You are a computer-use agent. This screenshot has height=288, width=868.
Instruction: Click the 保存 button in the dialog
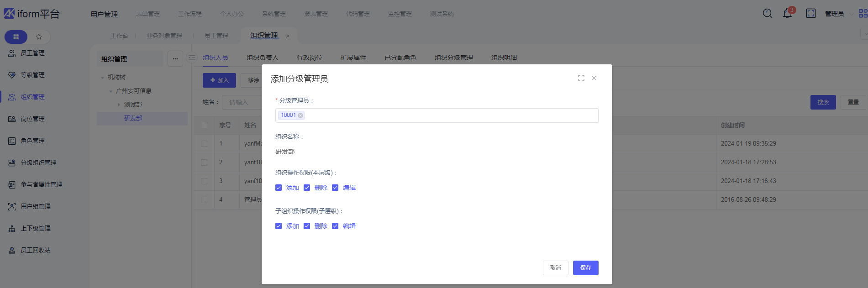[x=585, y=268]
